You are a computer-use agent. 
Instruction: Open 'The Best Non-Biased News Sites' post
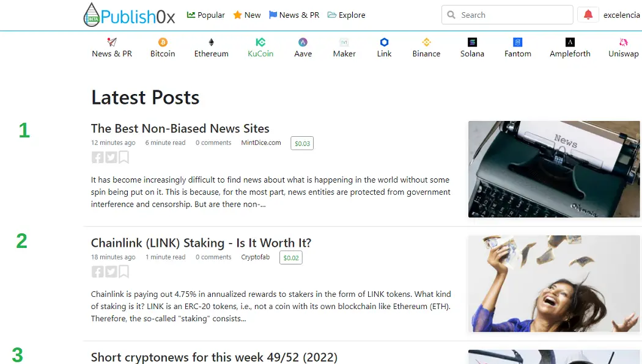(180, 128)
